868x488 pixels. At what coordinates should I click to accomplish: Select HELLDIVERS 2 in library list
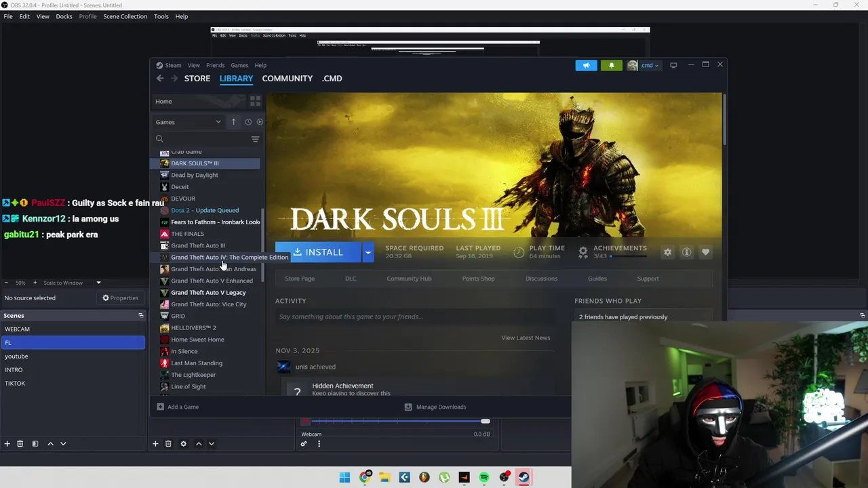[193, 328]
